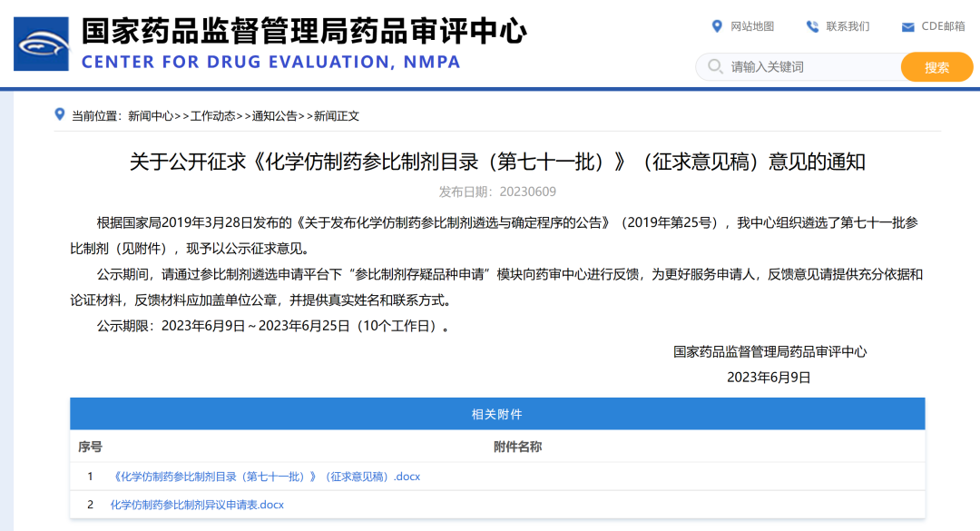
Task: Click the orange 搜索 button
Action: pyautogui.click(x=936, y=67)
